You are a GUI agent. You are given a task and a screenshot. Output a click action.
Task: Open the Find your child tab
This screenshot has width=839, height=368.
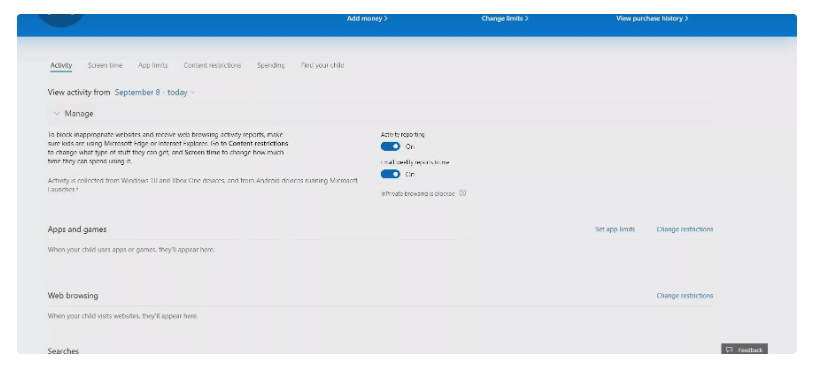[x=322, y=65]
